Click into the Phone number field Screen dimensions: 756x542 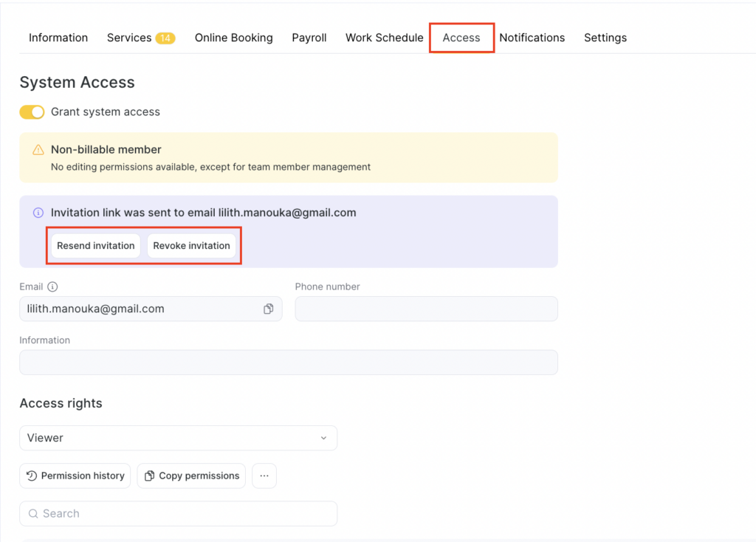coord(426,309)
